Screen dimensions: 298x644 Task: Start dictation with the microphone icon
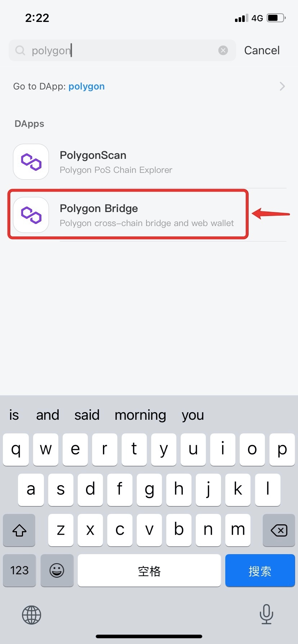pos(266,614)
